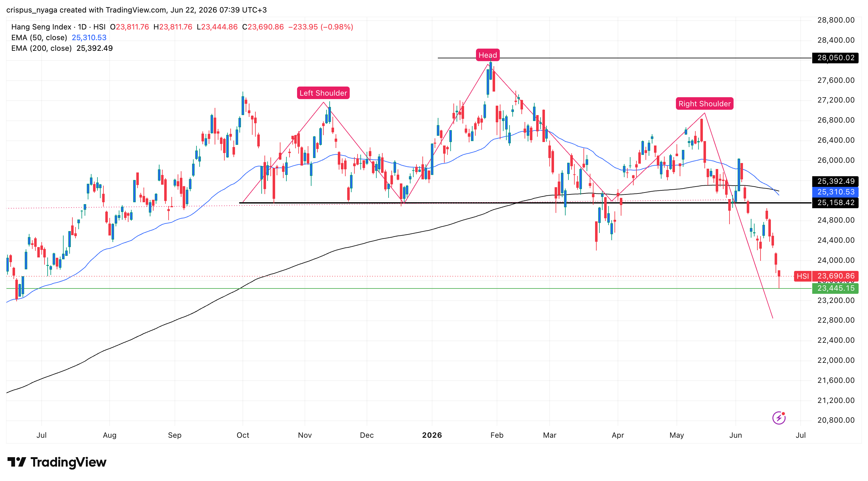Click the closing value C23,690.86
Image resolution: width=868 pixels, height=481 pixels.
click(263, 27)
